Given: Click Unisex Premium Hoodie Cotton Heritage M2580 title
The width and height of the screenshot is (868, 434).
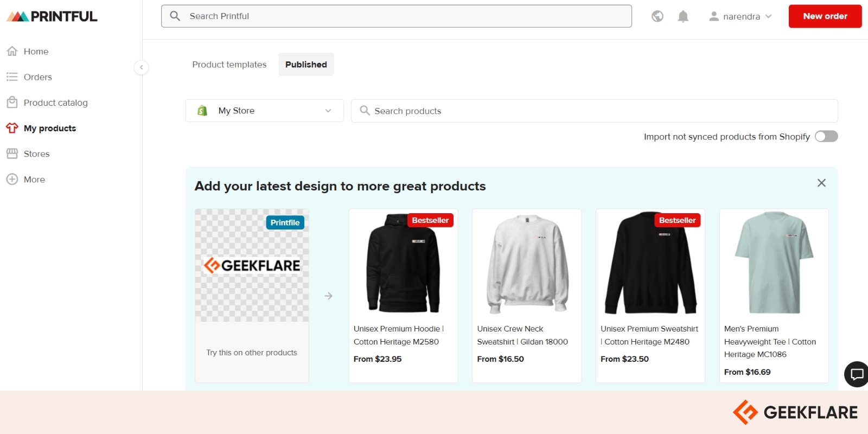Looking at the screenshot, I should tap(399, 335).
